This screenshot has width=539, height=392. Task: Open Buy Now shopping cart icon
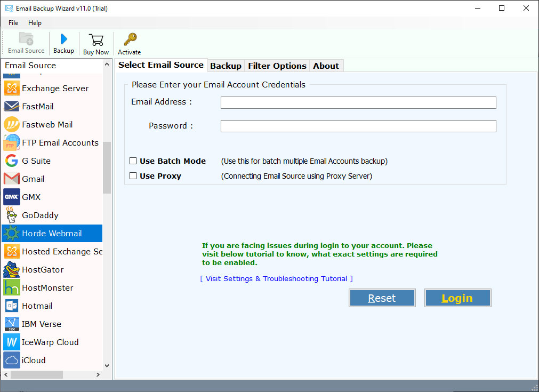click(96, 40)
